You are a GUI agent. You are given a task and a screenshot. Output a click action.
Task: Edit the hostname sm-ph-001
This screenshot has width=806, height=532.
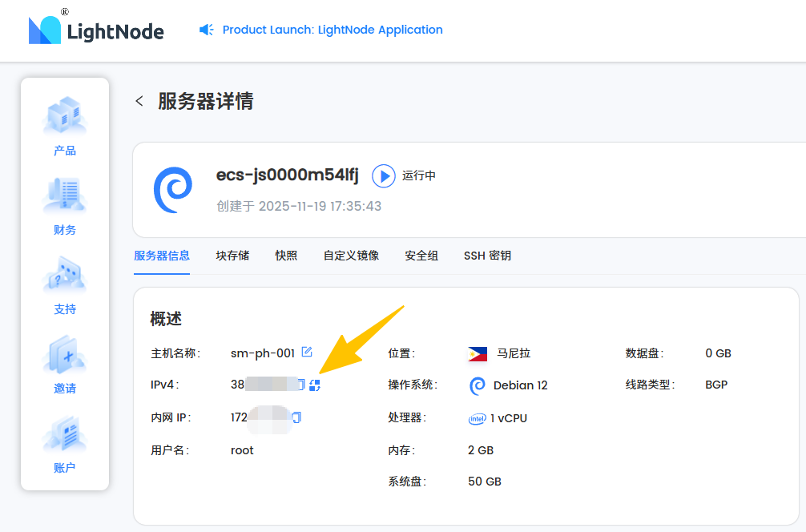pyautogui.click(x=307, y=353)
